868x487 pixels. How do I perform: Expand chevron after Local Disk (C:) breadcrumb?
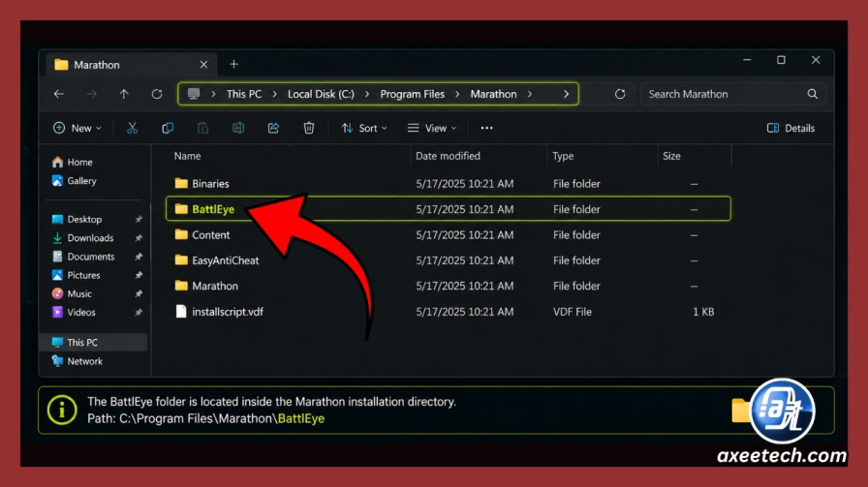click(367, 94)
